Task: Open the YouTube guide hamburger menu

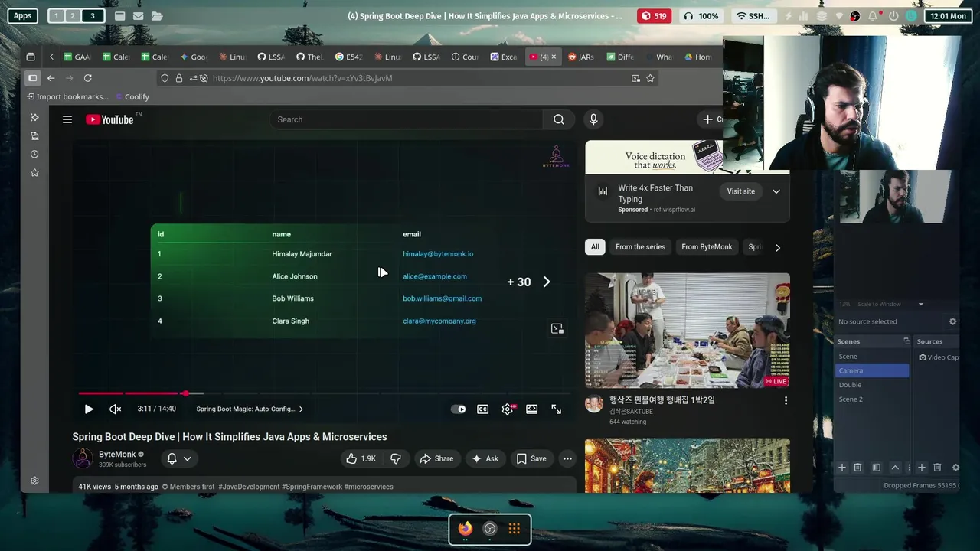Action: pyautogui.click(x=67, y=119)
